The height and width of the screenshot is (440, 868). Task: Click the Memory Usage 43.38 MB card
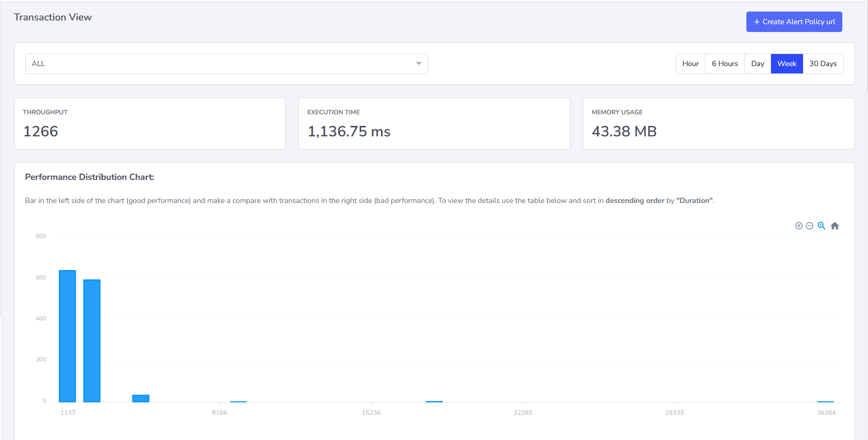tap(719, 123)
